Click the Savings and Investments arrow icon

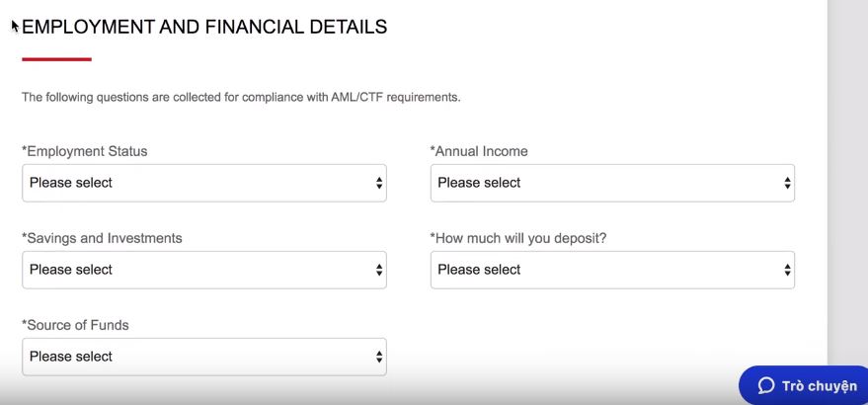click(378, 270)
